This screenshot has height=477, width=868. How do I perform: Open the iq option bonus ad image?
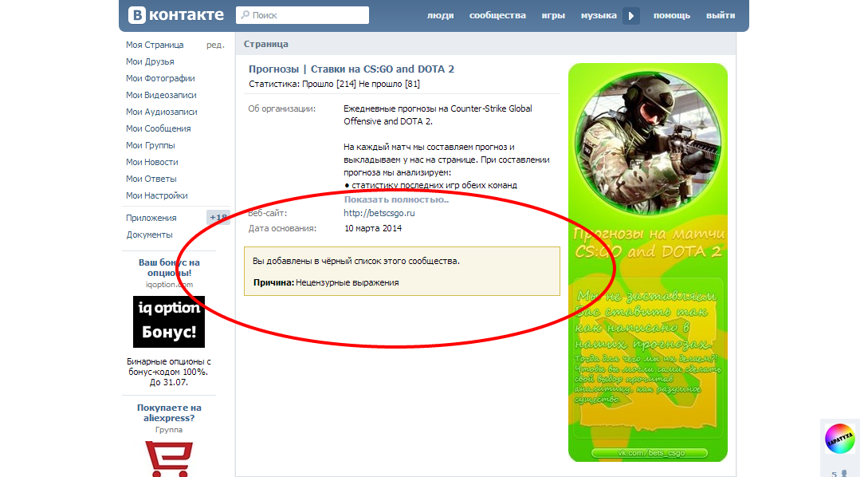tap(168, 321)
